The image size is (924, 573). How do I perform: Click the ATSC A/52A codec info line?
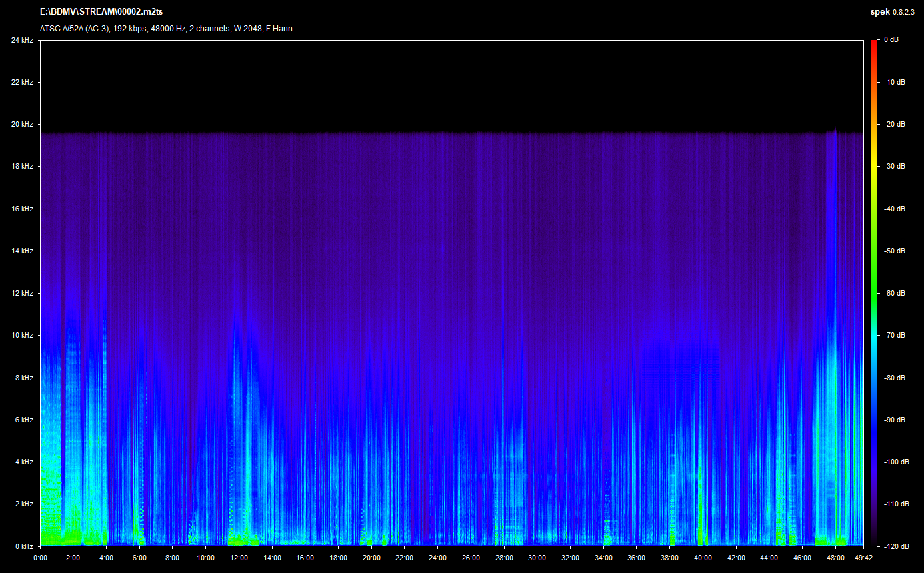[x=166, y=29]
